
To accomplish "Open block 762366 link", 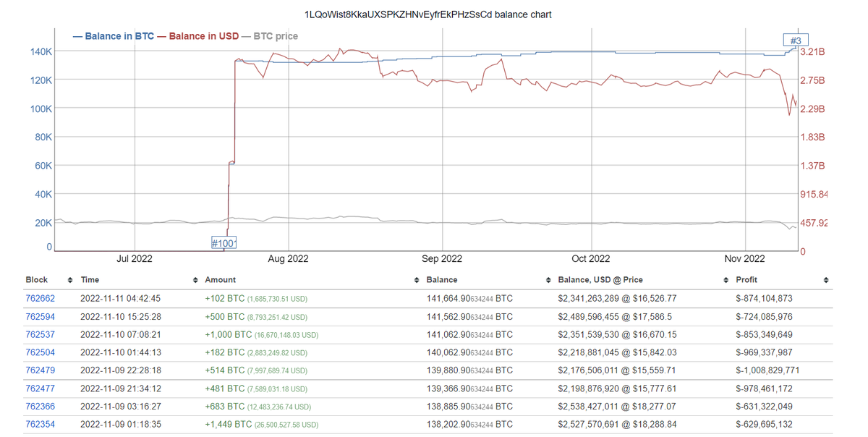I will (40, 407).
